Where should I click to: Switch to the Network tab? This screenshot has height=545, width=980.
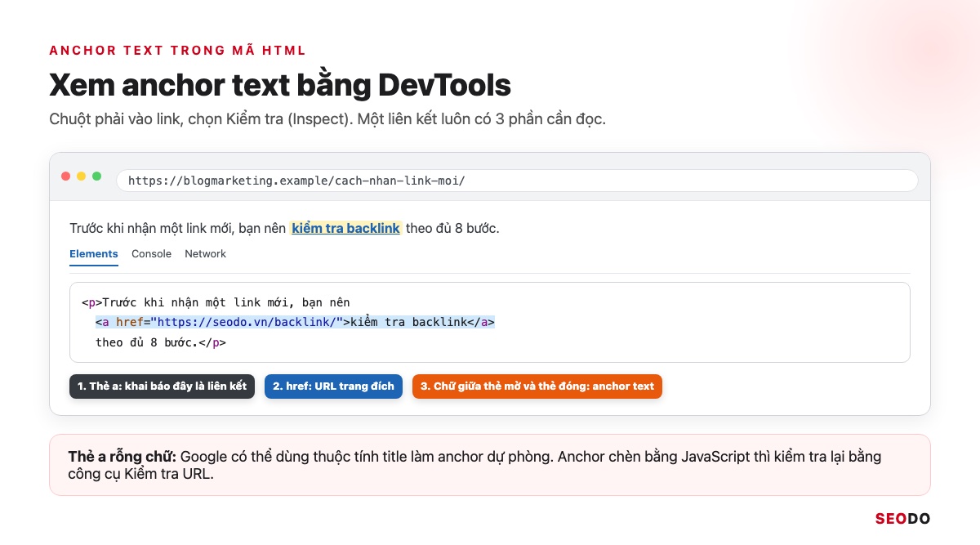pos(205,254)
